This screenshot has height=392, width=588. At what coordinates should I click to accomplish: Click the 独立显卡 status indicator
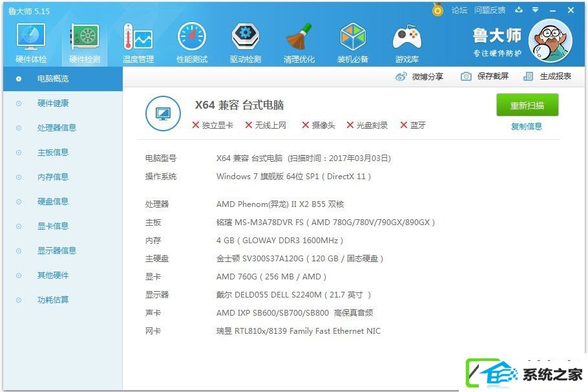[x=213, y=125]
